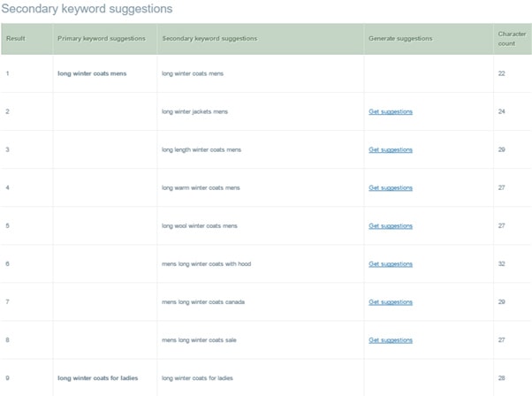The width and height of the screenshot is (532, 396).
Task: Select result number 6 in the Result column
Action: coord(7,264)
